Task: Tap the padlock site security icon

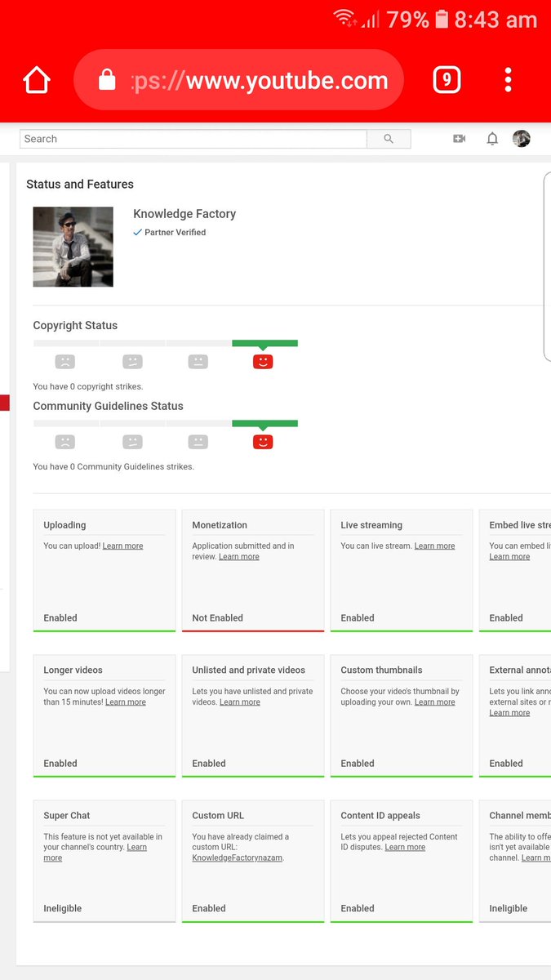Action: [107, 79]
